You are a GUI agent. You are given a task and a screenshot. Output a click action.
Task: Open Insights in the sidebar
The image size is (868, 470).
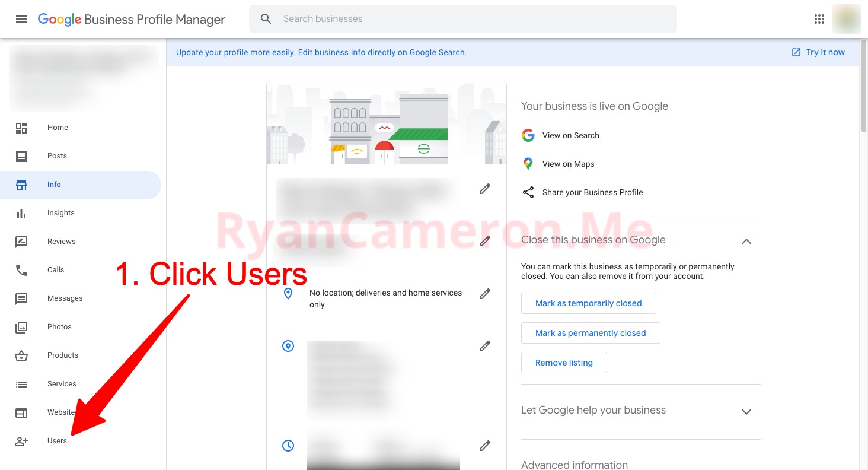click(60, 213)
